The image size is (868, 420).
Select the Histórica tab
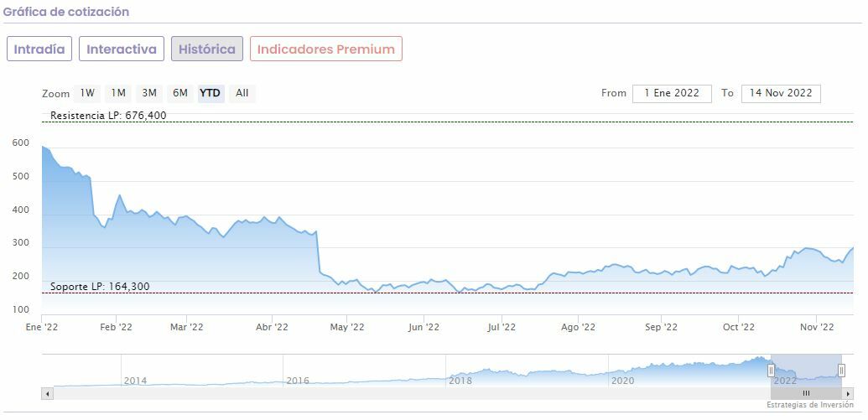point(207,49)
